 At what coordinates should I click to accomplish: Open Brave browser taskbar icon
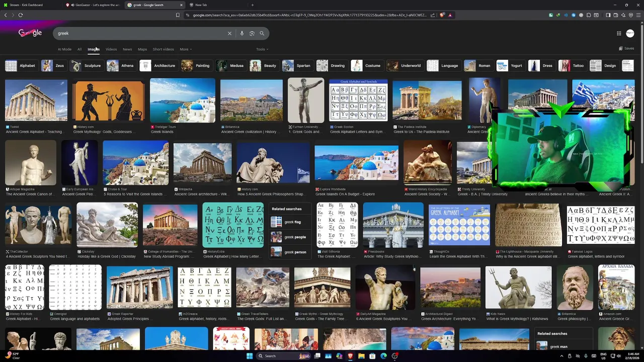pyautogui.click(x=350, y=356)
